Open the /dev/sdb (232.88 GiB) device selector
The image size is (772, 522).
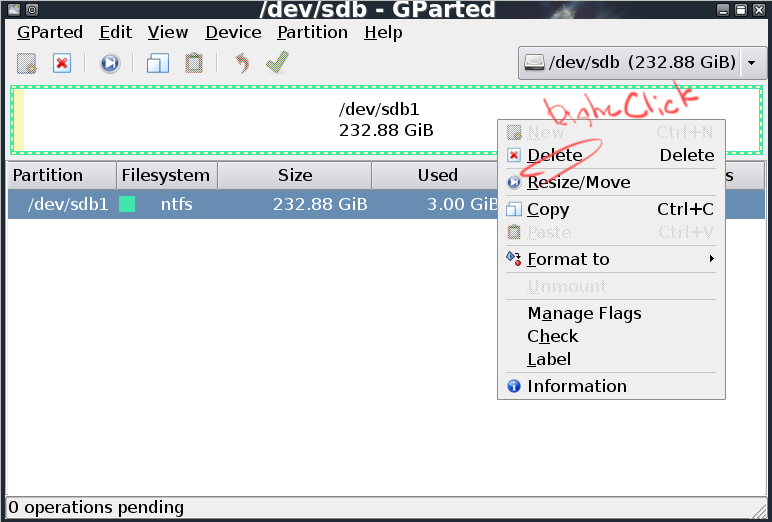click(642, 63)
